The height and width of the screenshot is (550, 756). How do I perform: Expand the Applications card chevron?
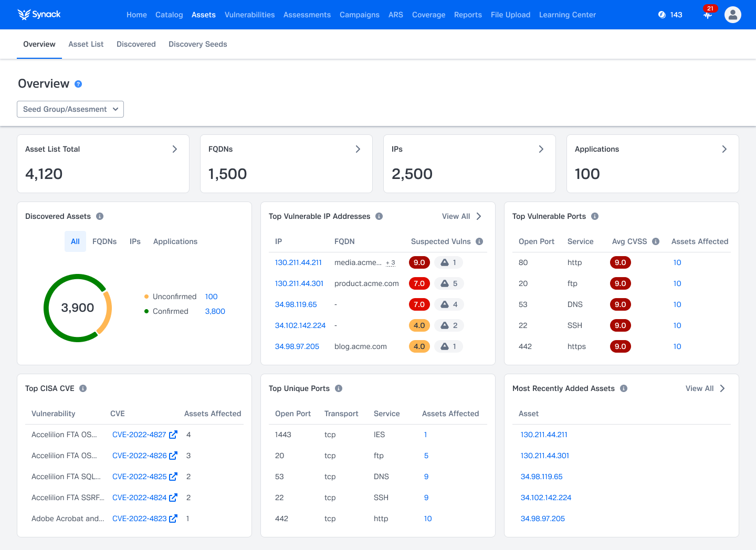(x=724, y=149)
